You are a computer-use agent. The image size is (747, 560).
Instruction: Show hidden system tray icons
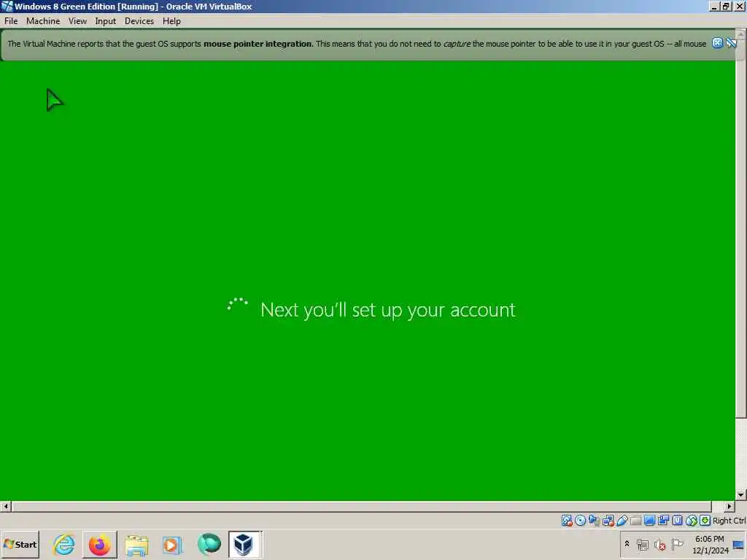[627, 544]
